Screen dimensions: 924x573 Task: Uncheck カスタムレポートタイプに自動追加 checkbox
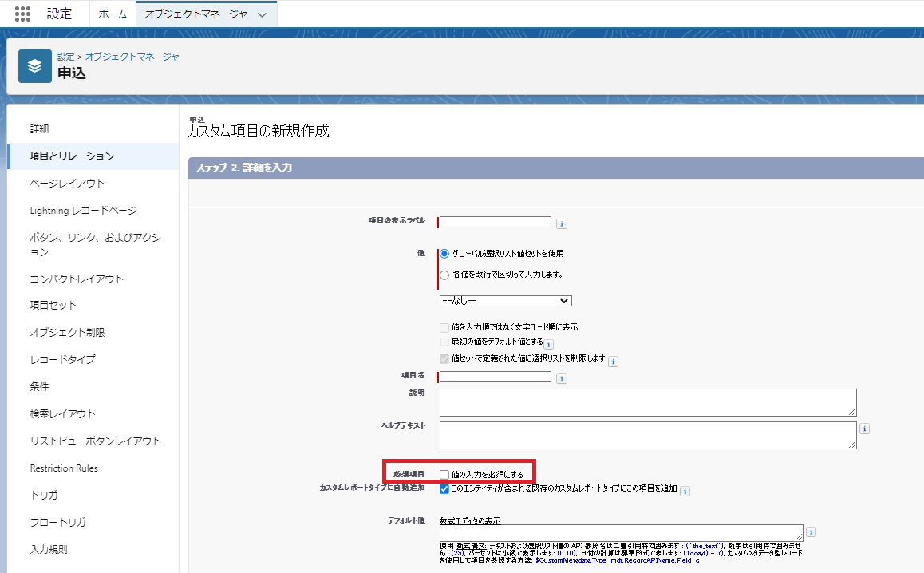[x=444, y=488]
